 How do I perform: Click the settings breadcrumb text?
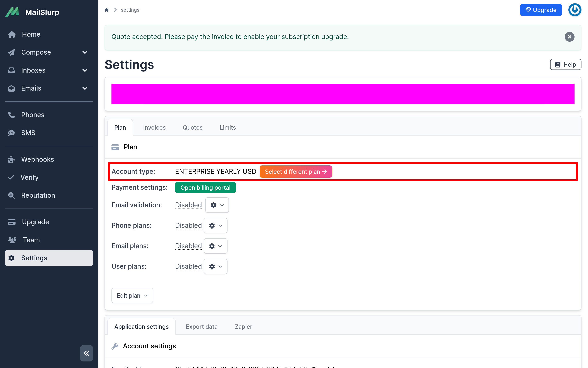pyautogui.click(x=130, y=10)
